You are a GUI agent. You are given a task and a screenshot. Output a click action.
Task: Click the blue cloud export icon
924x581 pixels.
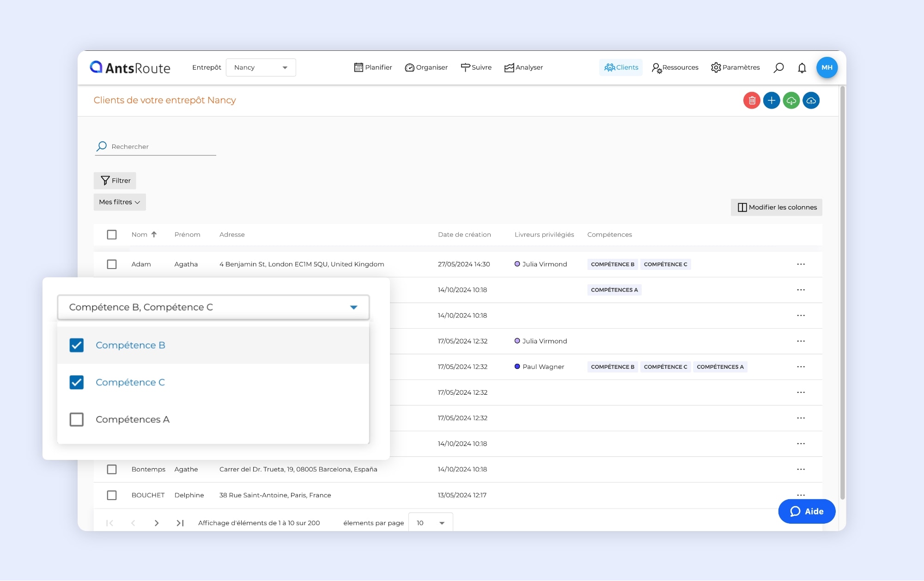pos(811,100)
